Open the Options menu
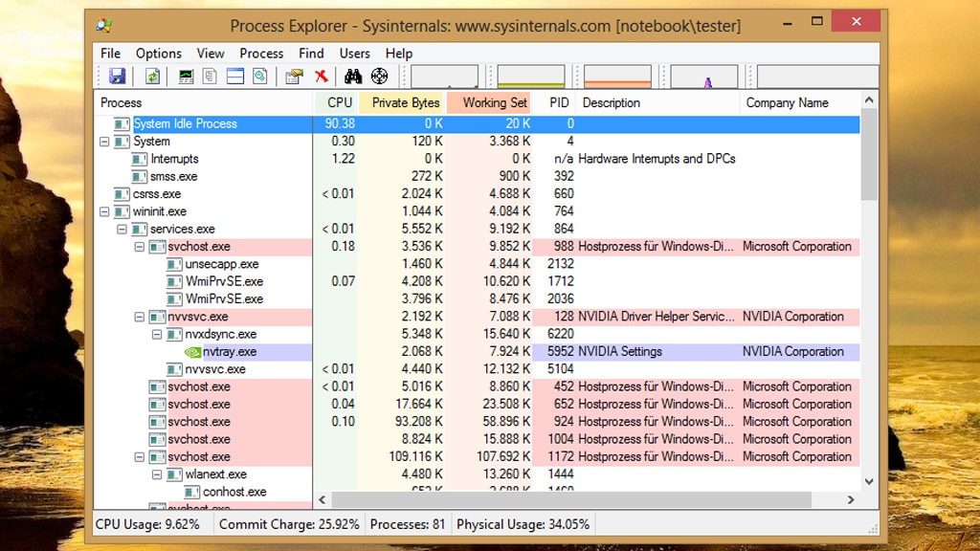The image size is (980, 551). (x=159, y=54)
